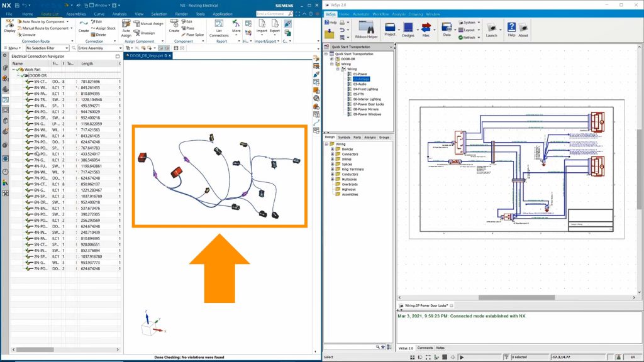
Task: Open the No Selection Filter dropdown
Action: (47, 48)
